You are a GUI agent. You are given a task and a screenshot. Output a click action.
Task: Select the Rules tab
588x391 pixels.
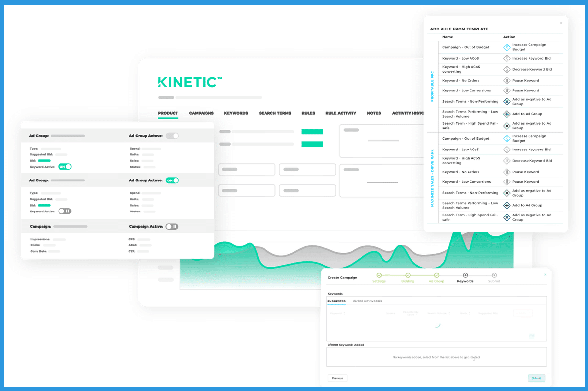pos(308,113)
